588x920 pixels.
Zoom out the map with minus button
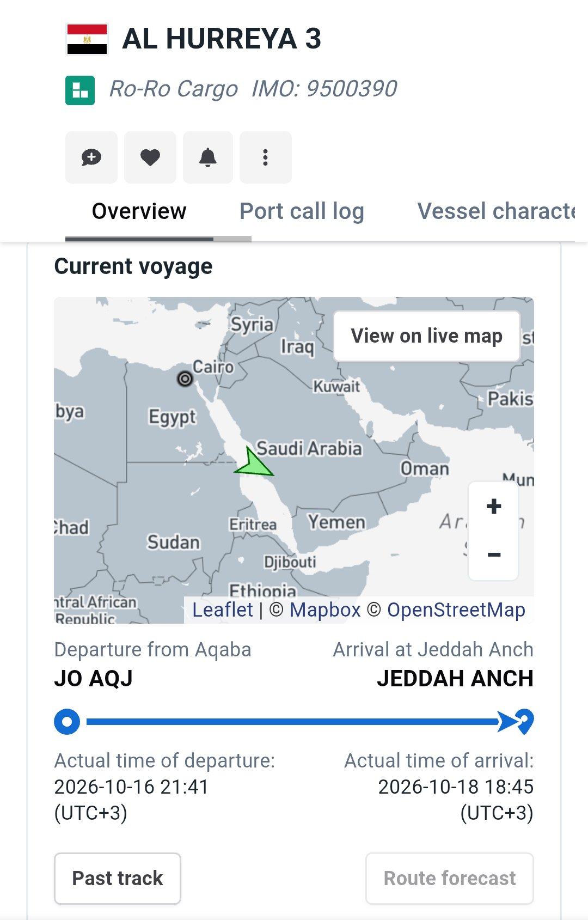494,555
